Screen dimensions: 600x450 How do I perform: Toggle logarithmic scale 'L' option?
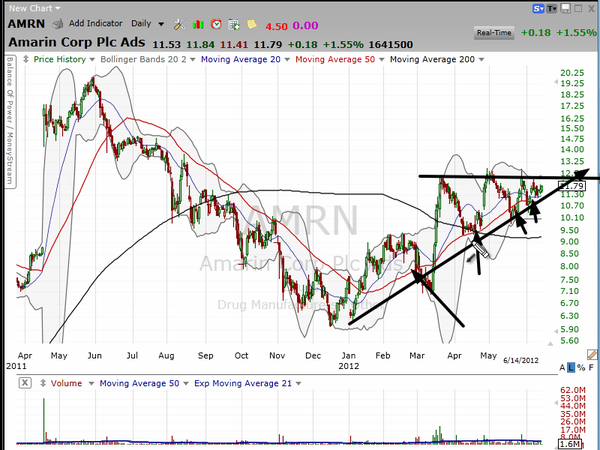[x=577, y=369]
